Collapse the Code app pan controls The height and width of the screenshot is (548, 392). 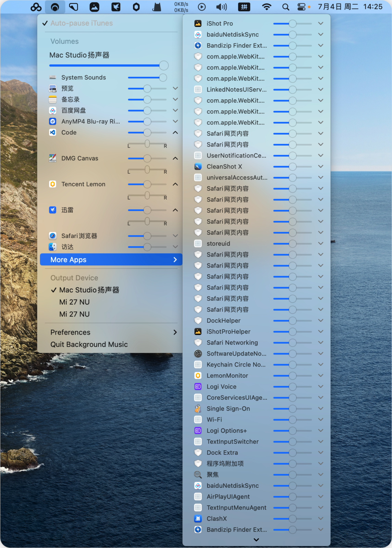(175, 133)
